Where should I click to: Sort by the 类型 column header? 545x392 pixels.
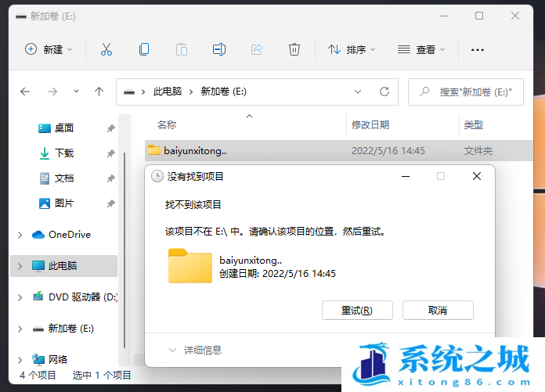(474, 124)
